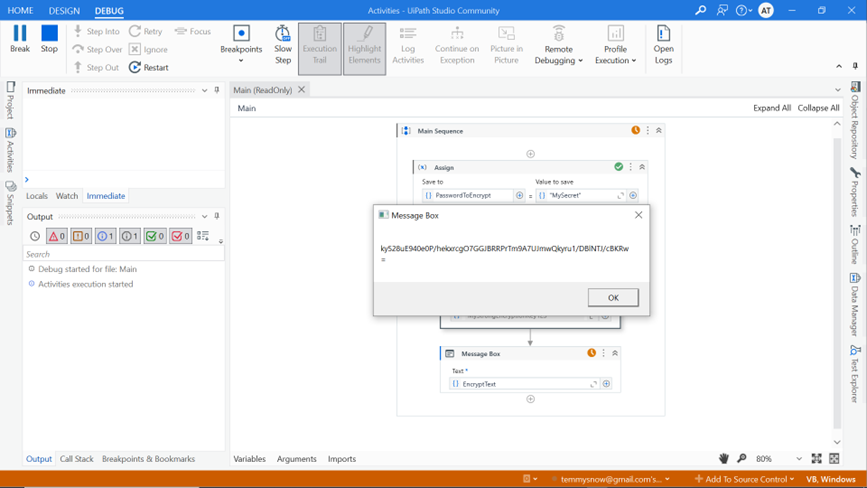Viewport: 867px width, 488px height.
Task: Collapse the Assign activity
Action: pos(642,167)
